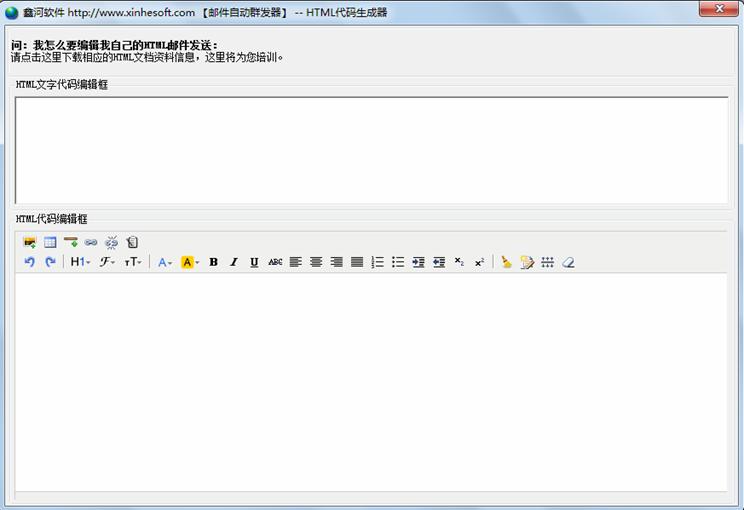Screen dimensions: 744x510
Task: Align text to the left
Action: point(296,262)
